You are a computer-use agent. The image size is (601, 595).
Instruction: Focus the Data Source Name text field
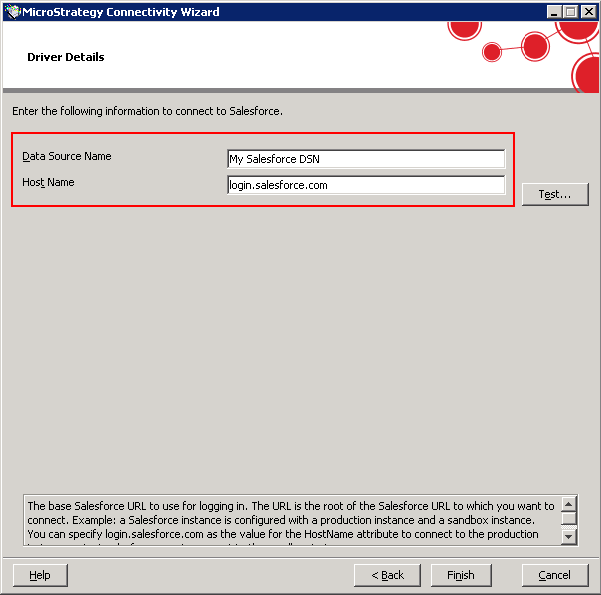click(x=366, y=159)
